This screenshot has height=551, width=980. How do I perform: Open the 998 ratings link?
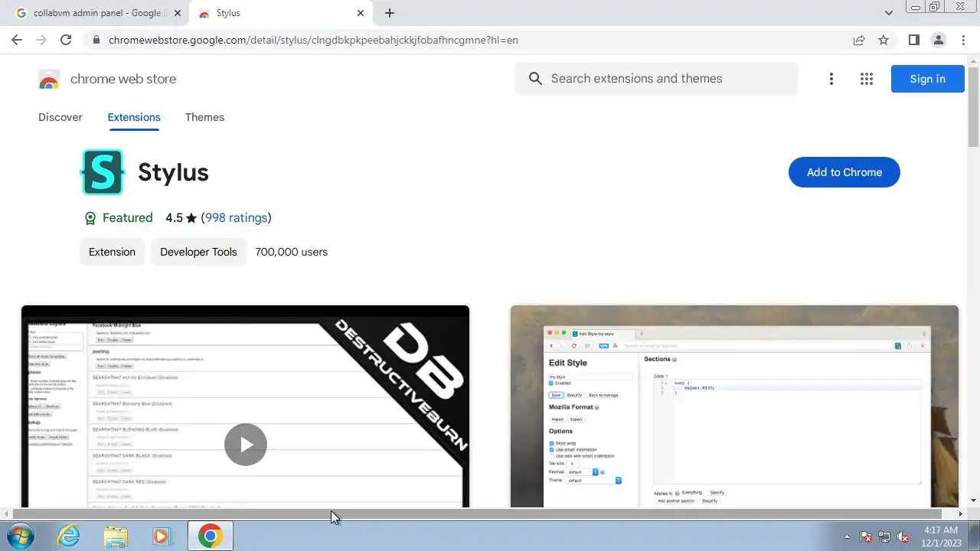pos(237,218)
